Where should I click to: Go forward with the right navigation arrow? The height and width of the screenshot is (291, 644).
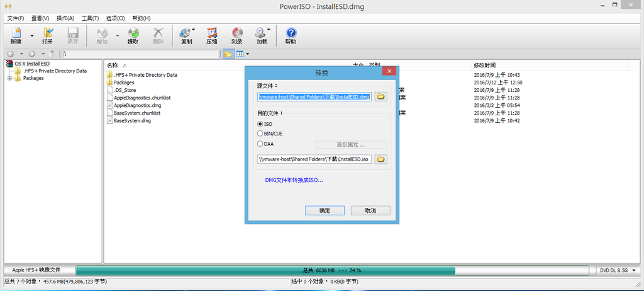coord(31,54)
